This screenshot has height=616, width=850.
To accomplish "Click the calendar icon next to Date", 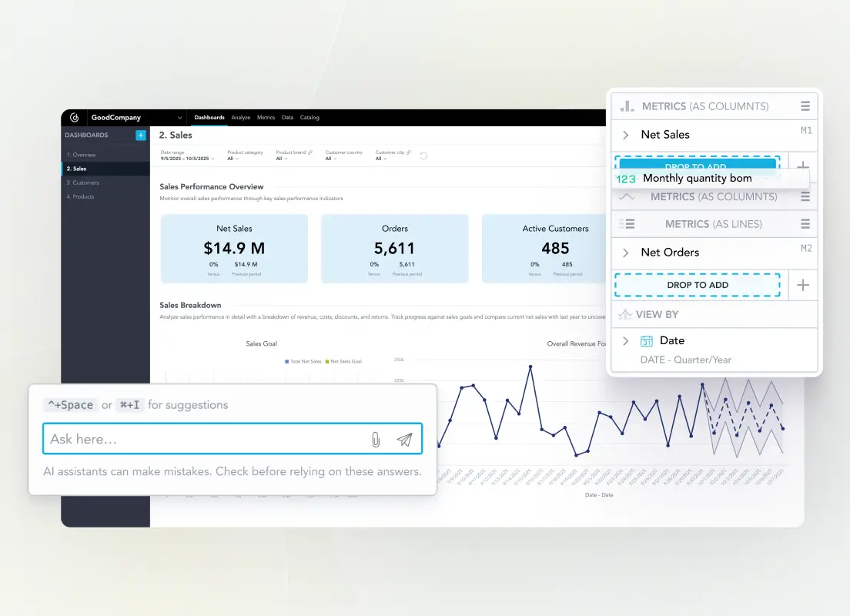I will tap(648, 340).
